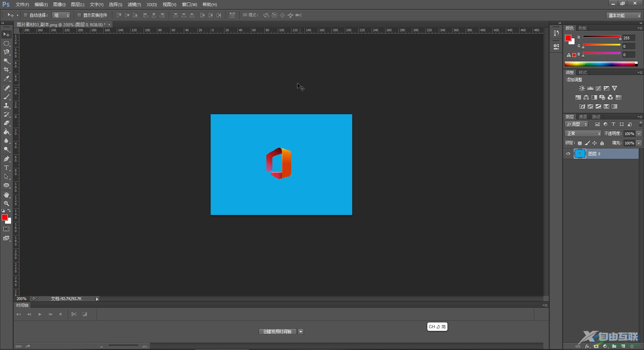Select the Path Selection tool
The width and height of the screenshot is (644, 350).
(6, 176)
